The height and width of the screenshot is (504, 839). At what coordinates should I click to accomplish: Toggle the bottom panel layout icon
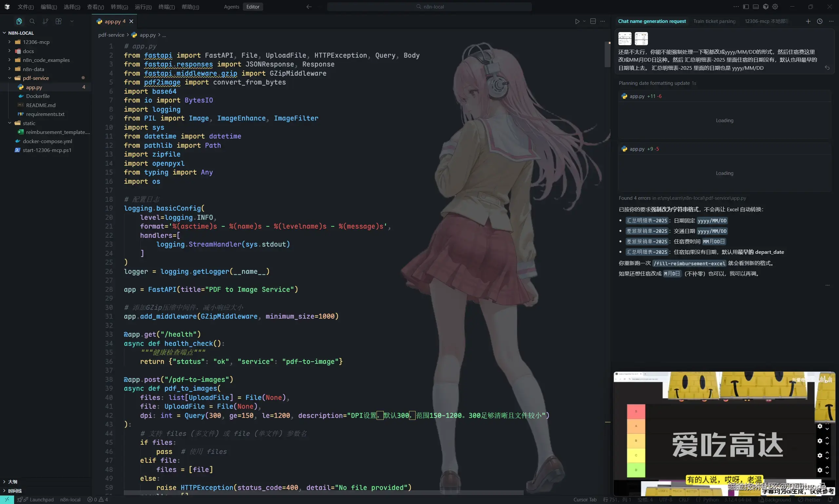(756, 7)
